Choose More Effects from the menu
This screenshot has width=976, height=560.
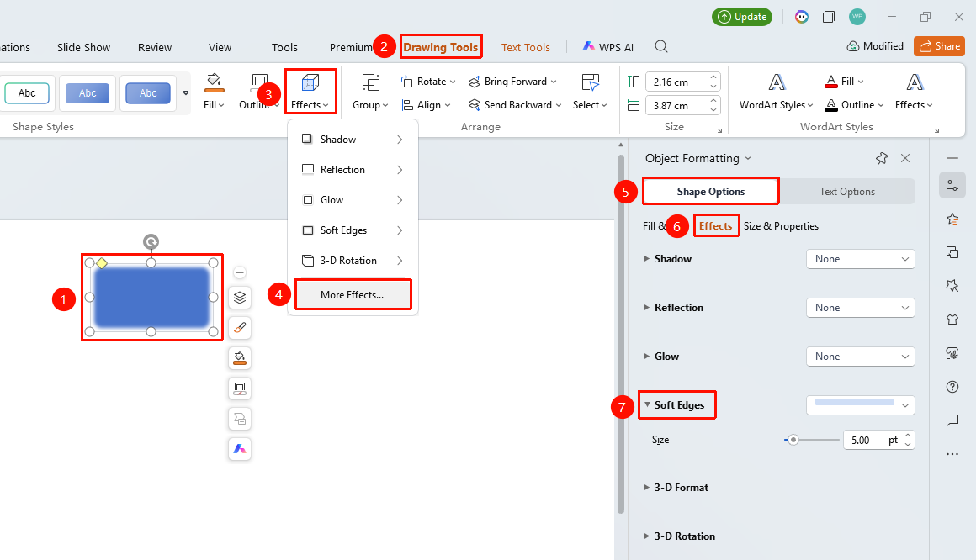coord(353,295)
